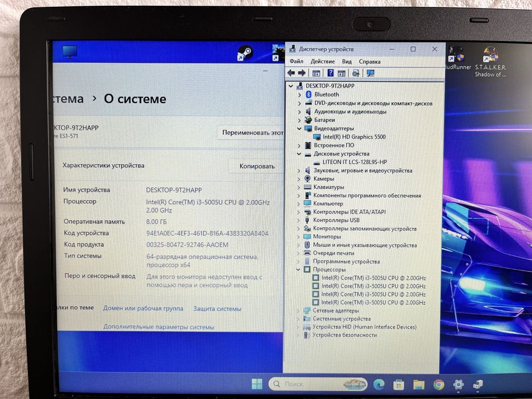
Task: Select Звуковые, игровые и видеоустройства row
Action: point(362,170)
